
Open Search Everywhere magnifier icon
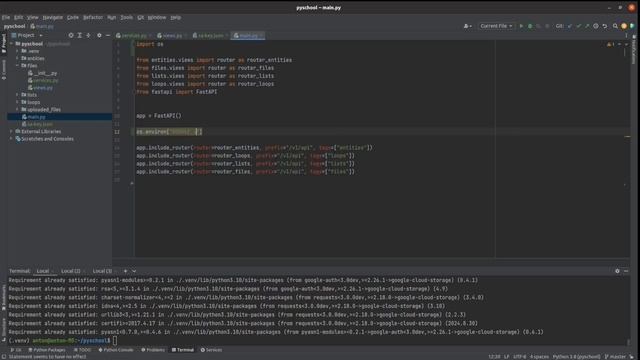click(x=615, y=26)
